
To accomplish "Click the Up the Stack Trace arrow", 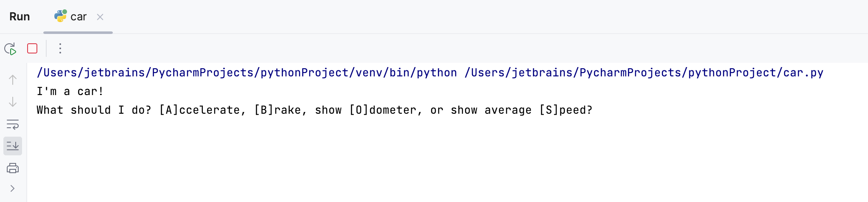I will [13, 80].
